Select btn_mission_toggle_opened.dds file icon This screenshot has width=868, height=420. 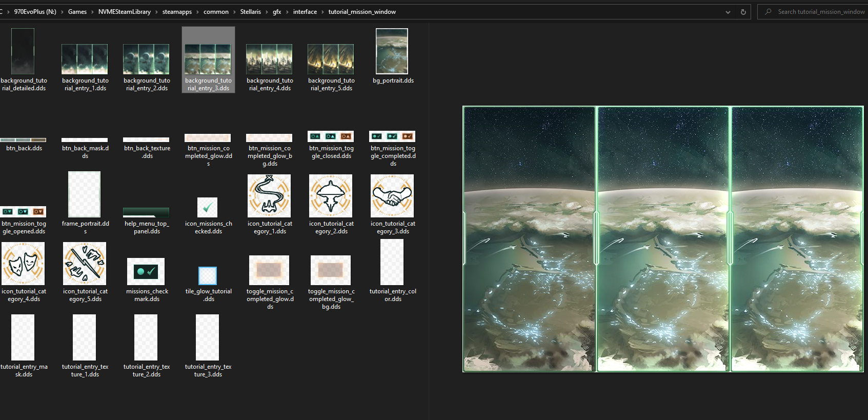click(x=23, y=212)
